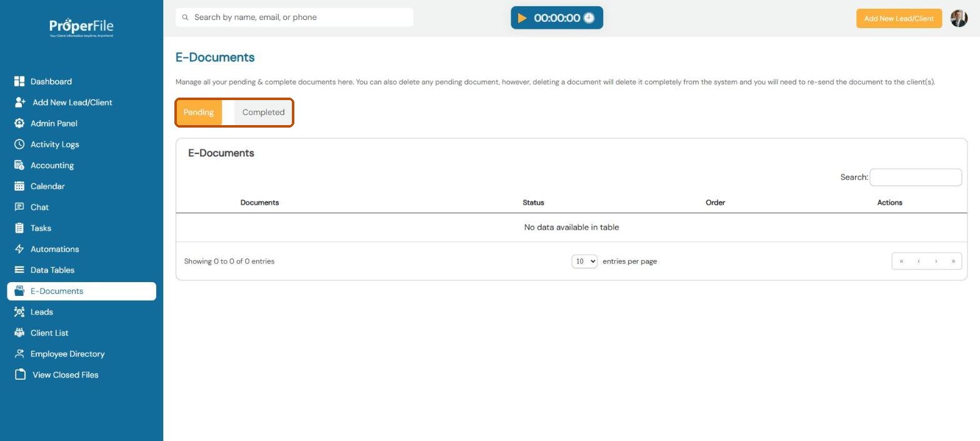Click the Chat bubble icon

[19, 207]
